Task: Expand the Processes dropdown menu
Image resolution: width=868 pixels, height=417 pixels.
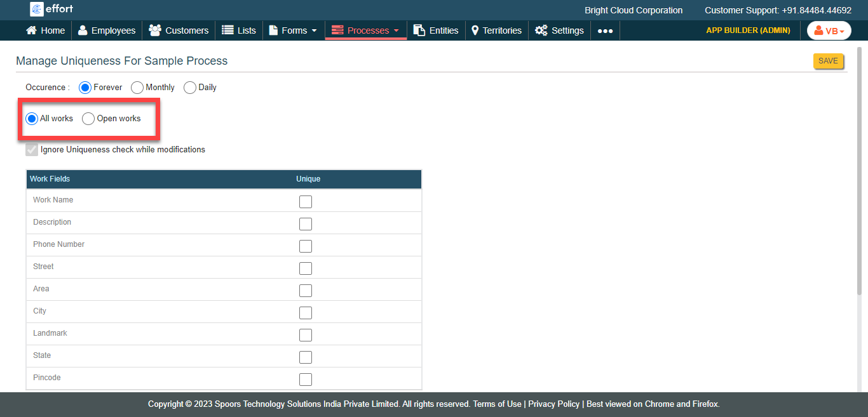Action: (366, 30)
